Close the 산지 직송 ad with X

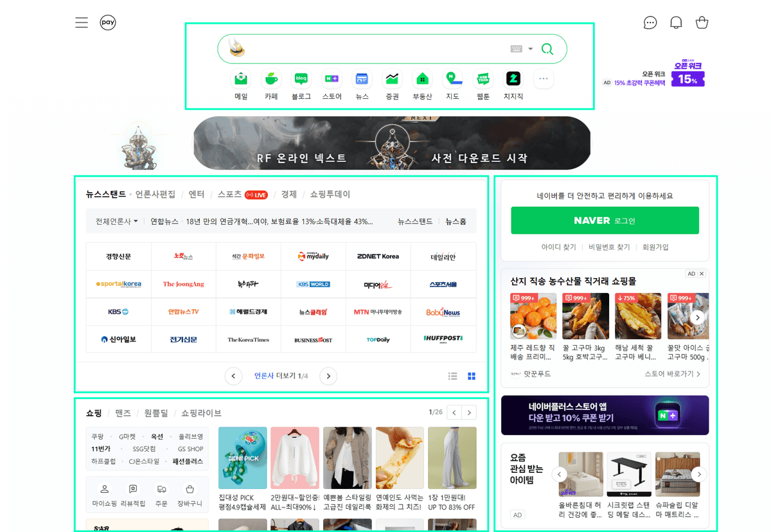click(x=702, y=274)
